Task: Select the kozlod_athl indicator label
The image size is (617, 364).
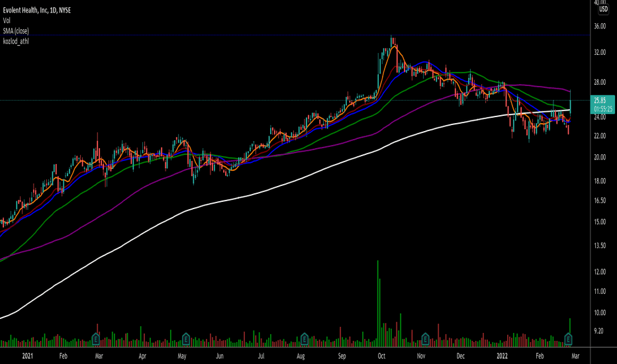Action: click(x=16, y=41)
